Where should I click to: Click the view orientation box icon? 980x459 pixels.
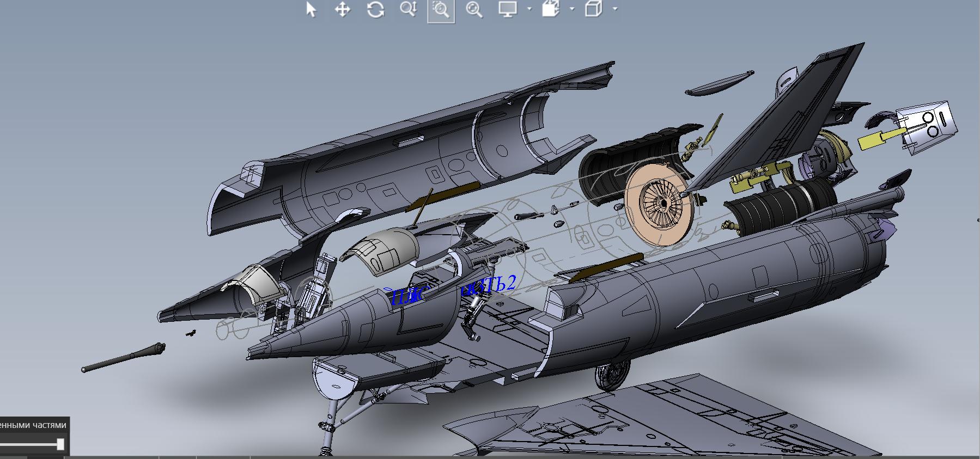(551, 9)
